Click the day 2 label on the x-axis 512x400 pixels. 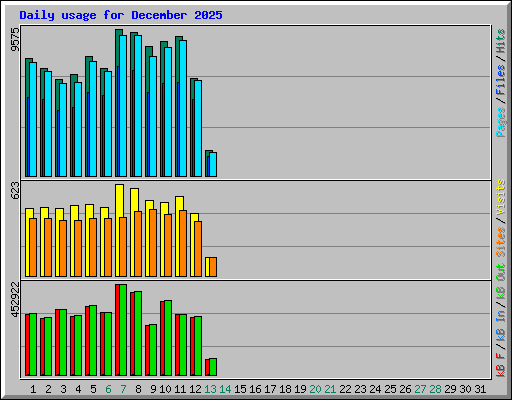pyautogui.click(x=48, y=389)
